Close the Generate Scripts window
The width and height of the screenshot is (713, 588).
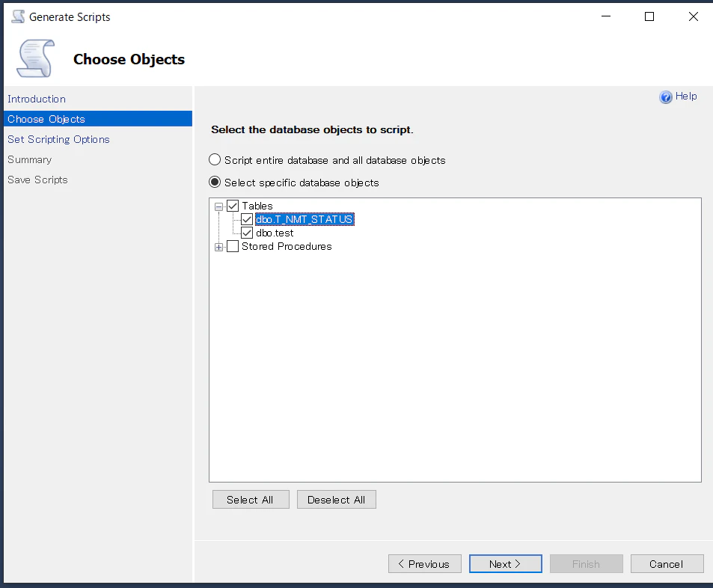pyautogui.click(x=693, y=16)
